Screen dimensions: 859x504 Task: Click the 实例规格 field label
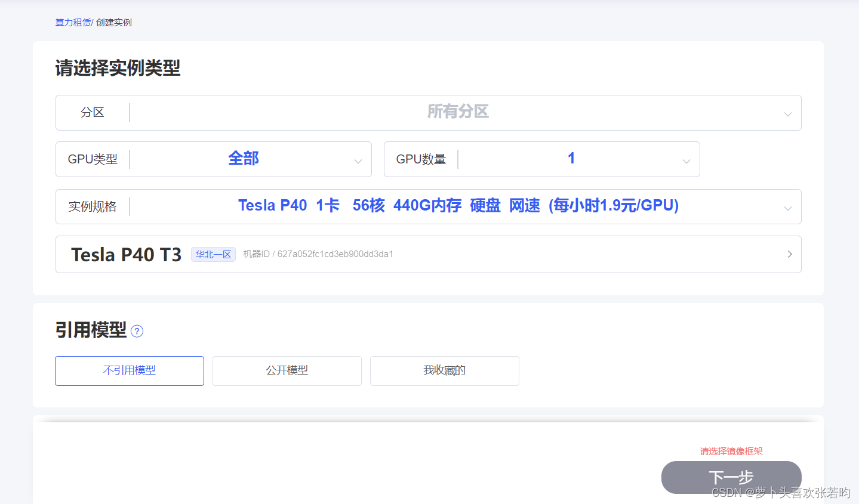tap(93, 207)
